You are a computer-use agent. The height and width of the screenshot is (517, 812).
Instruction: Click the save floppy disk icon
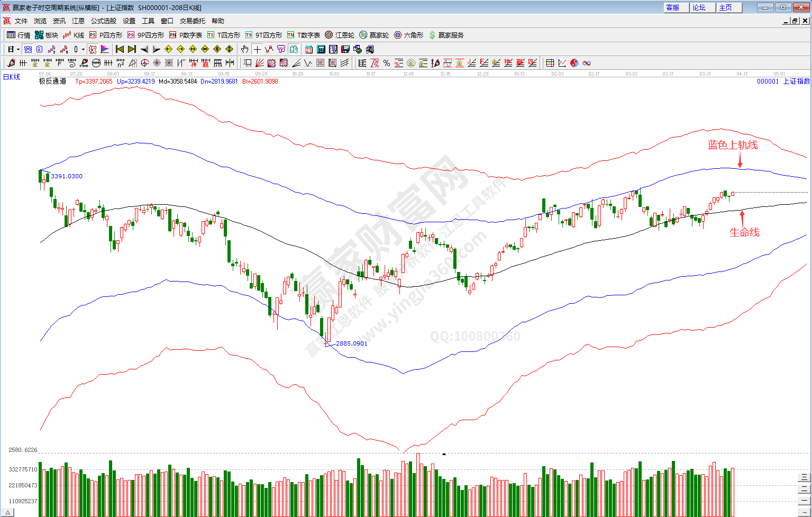[345, 49]
